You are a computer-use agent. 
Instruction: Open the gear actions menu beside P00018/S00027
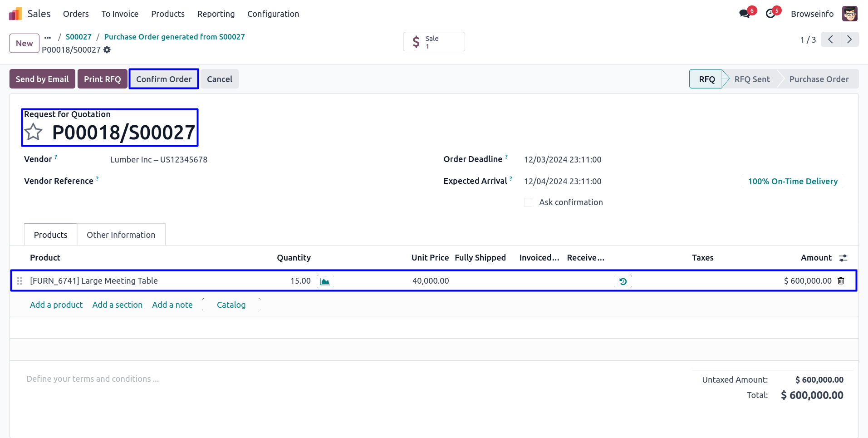[107, 50]
